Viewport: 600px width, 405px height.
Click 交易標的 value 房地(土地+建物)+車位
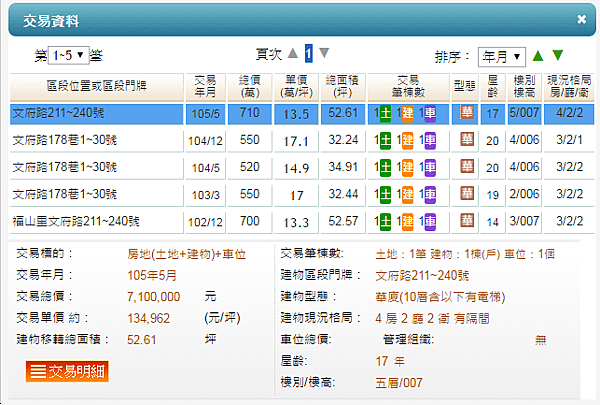[x=186, y=254]
